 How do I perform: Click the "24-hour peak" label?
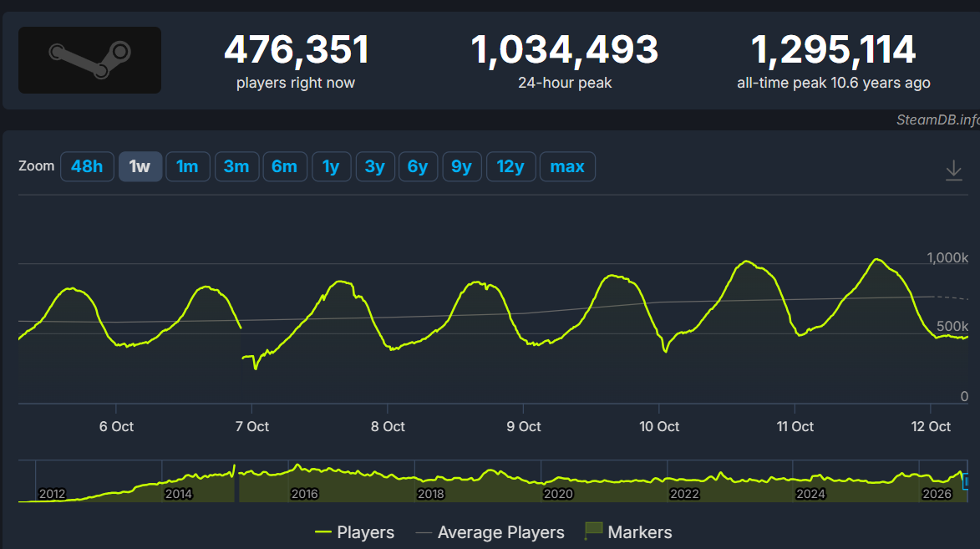coord(565,83)
